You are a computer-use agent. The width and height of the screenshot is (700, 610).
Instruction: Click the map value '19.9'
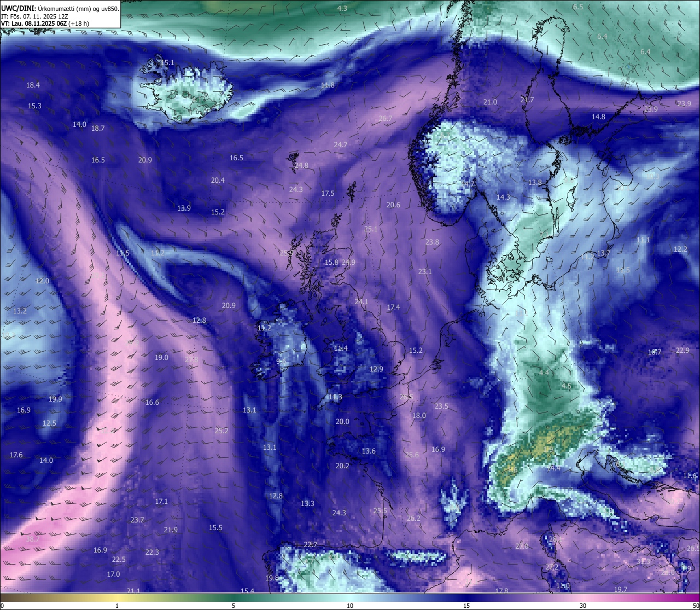click(x=55, y=399)
